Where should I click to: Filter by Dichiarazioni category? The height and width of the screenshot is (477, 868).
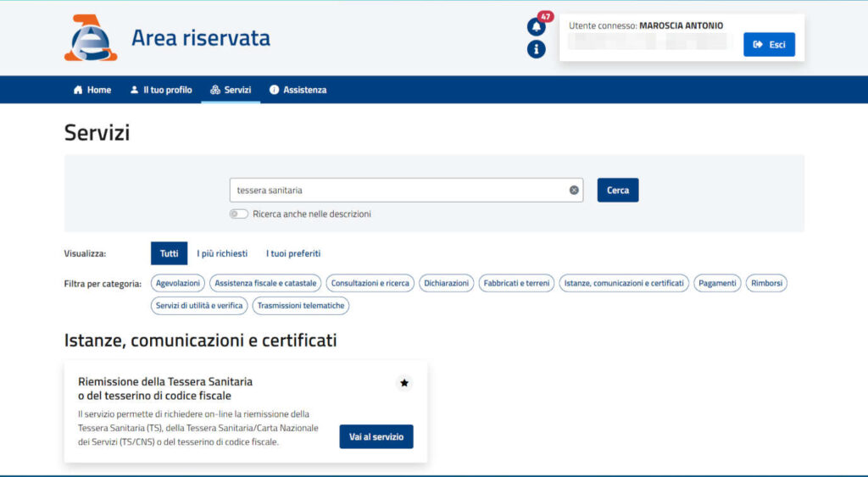446,283
